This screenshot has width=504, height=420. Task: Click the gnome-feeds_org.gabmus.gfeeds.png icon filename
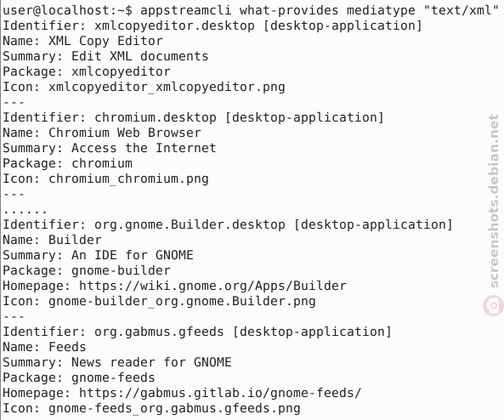point(174,408)
